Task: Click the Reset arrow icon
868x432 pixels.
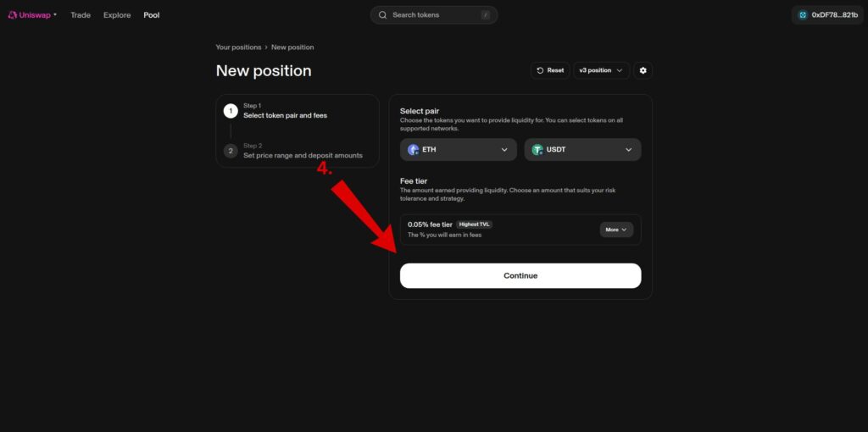Action: (540, 70)
